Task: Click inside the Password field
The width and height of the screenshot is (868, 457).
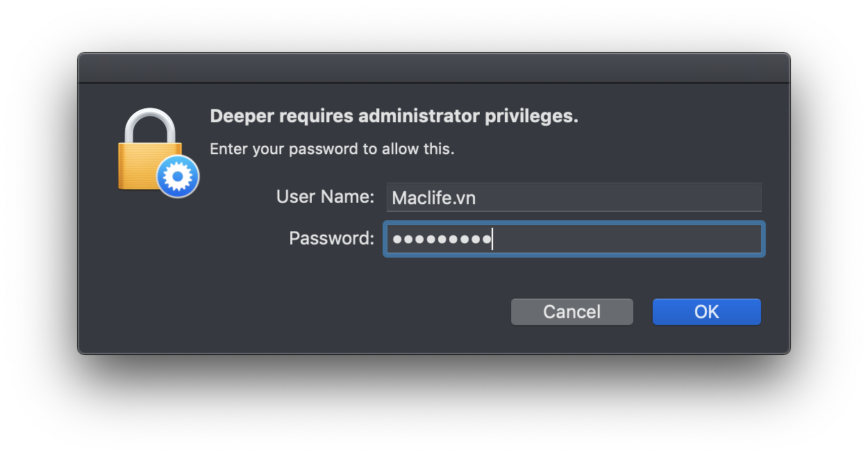Action: (x=574, y=238)
